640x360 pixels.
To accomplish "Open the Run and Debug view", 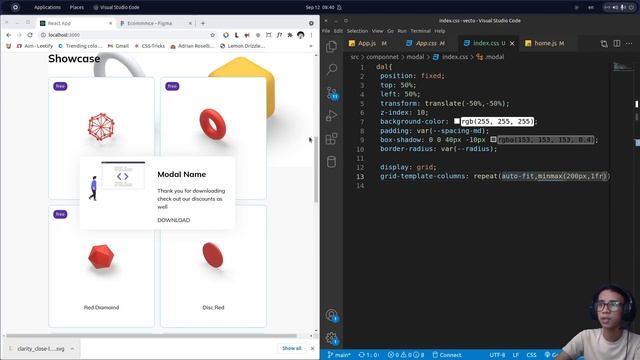I will pos(331,116).
